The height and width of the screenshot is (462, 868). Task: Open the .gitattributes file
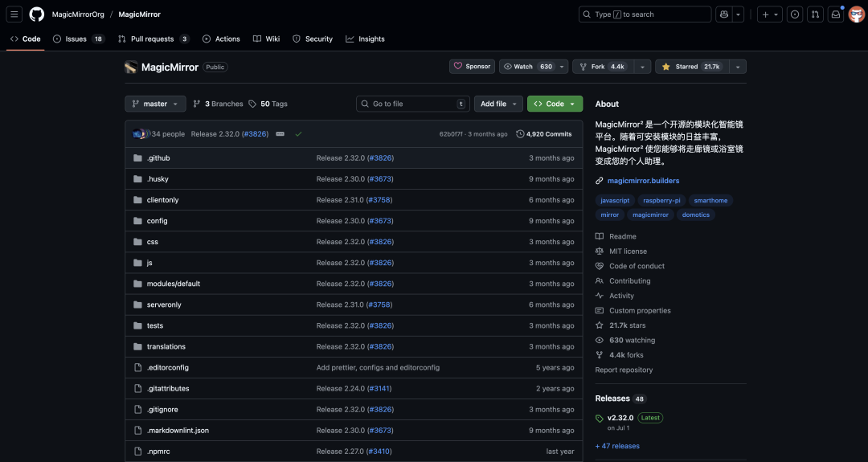[x=168, y=388]
